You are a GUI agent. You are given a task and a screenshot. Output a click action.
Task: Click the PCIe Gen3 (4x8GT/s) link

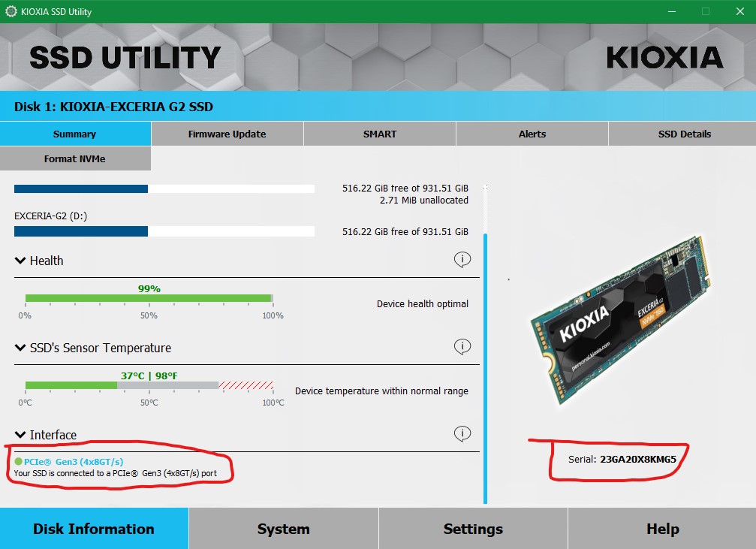[74, 462]
